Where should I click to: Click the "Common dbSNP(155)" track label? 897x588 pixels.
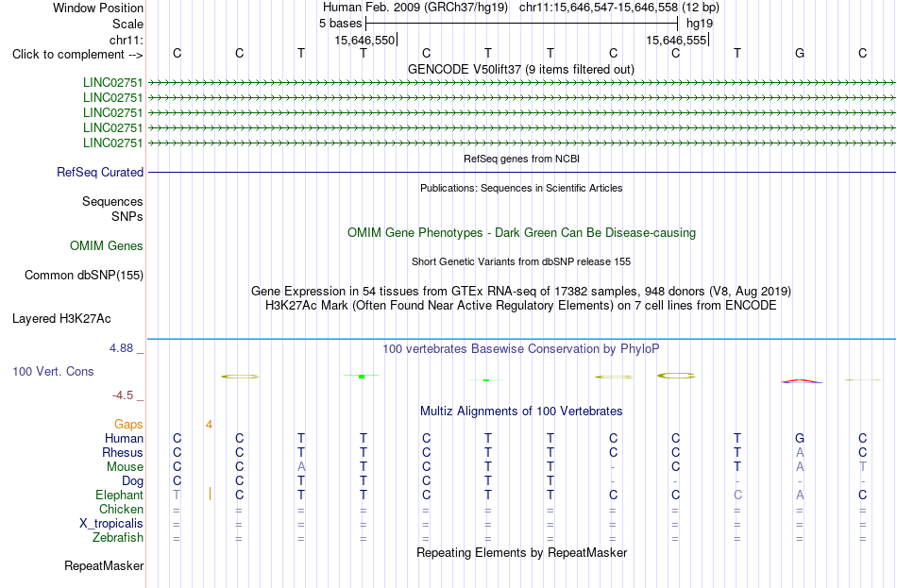pos(83,276)
